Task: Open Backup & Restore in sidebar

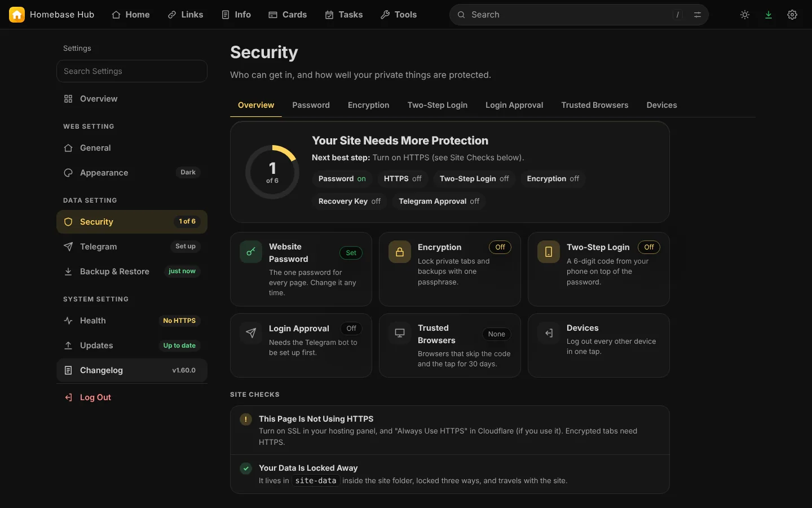Action: click(132, 271)
